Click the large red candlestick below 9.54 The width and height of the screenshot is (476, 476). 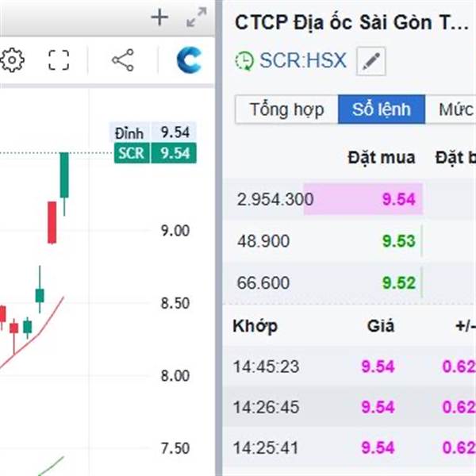pyautogui.click(x=52, y=222)
